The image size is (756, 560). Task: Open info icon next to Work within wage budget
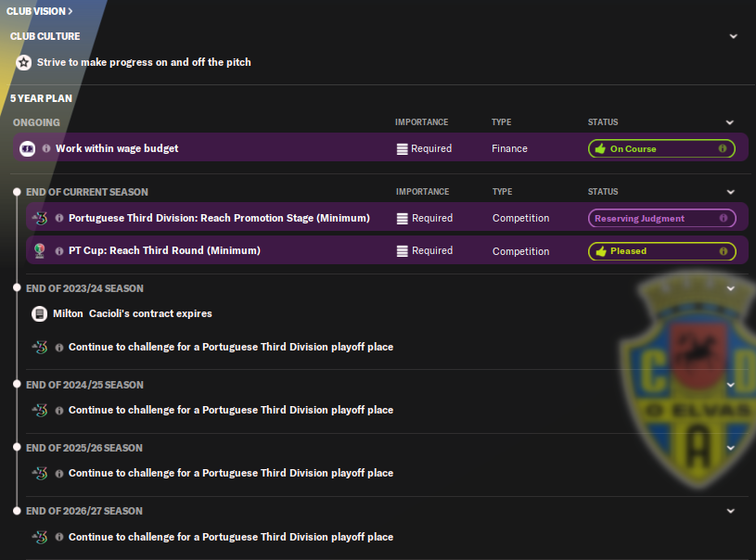coord(46,148)
